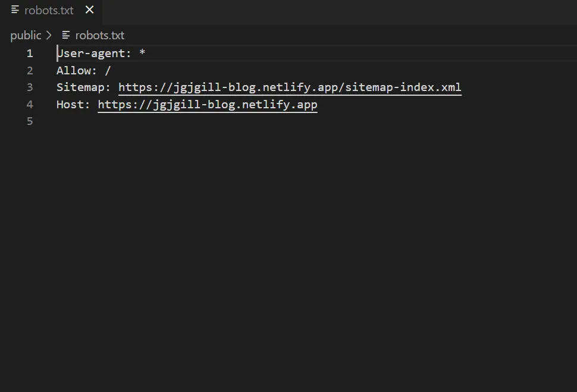Expand the robots.txt breadcrumb item
The image size is (577, 392).
(99, 36)
